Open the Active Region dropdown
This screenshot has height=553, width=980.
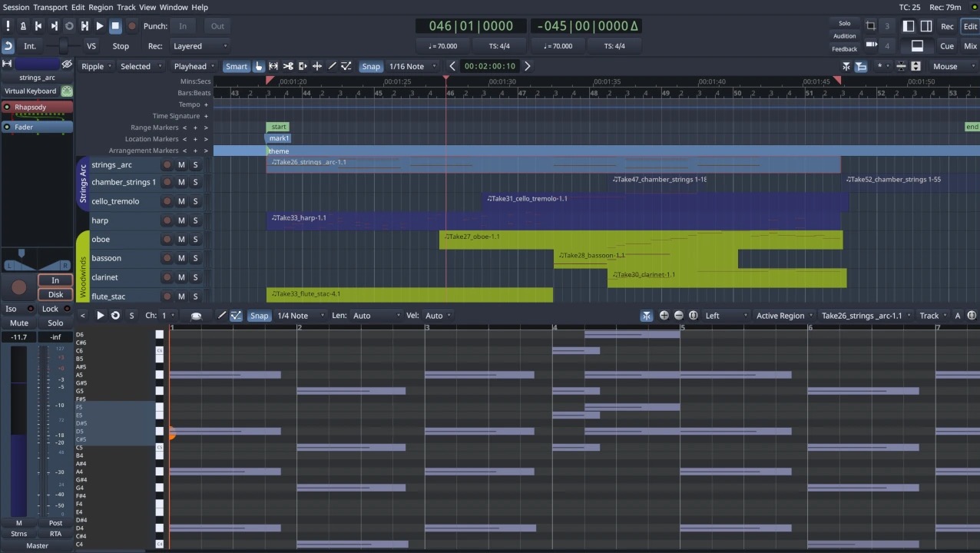[x=784, y=316]
